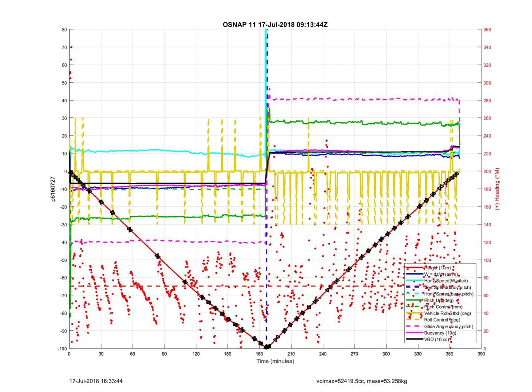Select the y-axis tick label -10

[x=63, y=189]
